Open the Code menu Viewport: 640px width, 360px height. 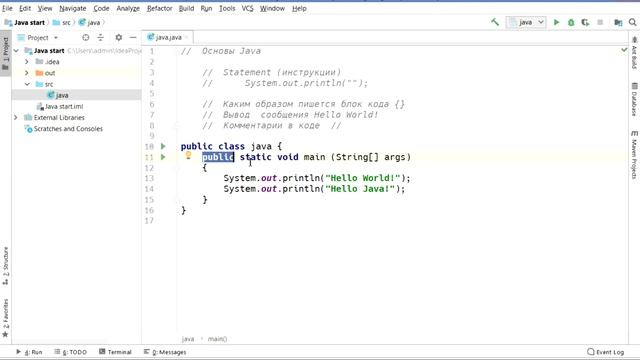point(101,8)
